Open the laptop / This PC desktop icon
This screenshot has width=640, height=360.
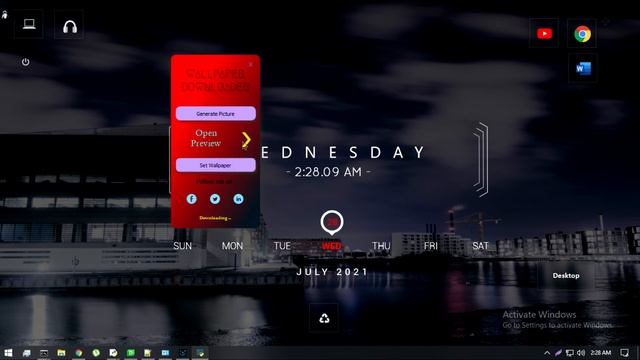tap(29, 24)
